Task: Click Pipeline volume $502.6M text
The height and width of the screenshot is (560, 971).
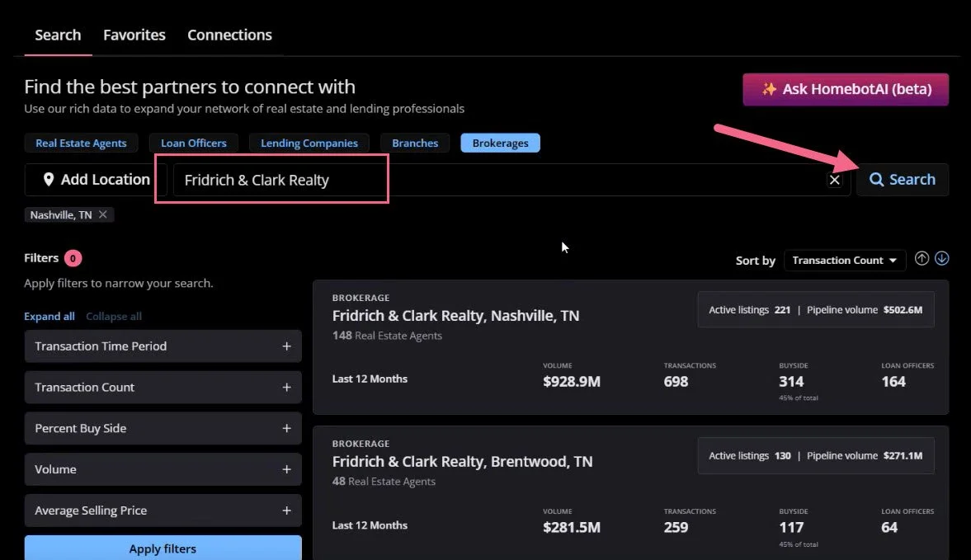Action: click(x=865, y=309)
